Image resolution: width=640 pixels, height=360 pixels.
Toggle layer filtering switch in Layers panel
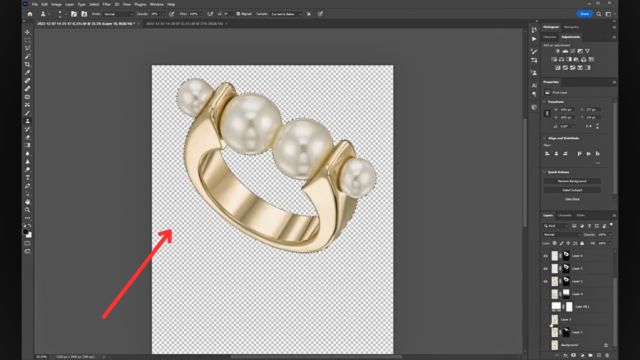(611, 224)
